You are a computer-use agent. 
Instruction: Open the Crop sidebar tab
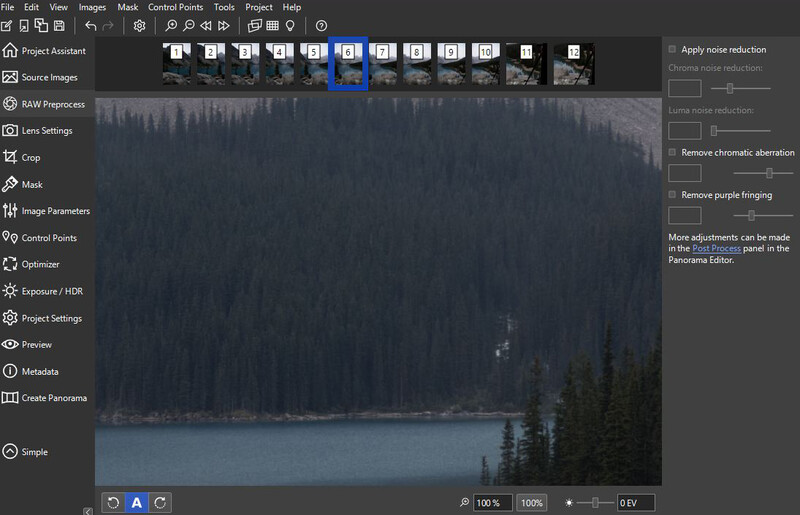click(x=47, y=157)
